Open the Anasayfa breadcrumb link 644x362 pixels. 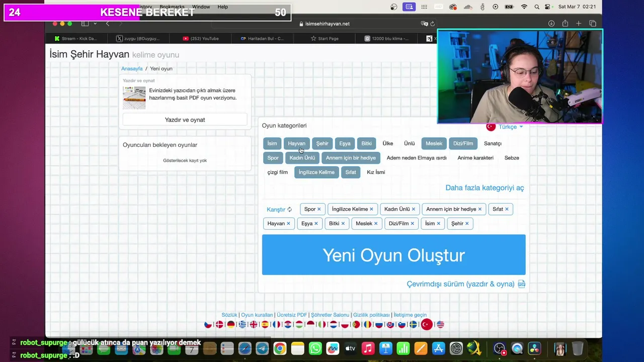click(132, 68)
